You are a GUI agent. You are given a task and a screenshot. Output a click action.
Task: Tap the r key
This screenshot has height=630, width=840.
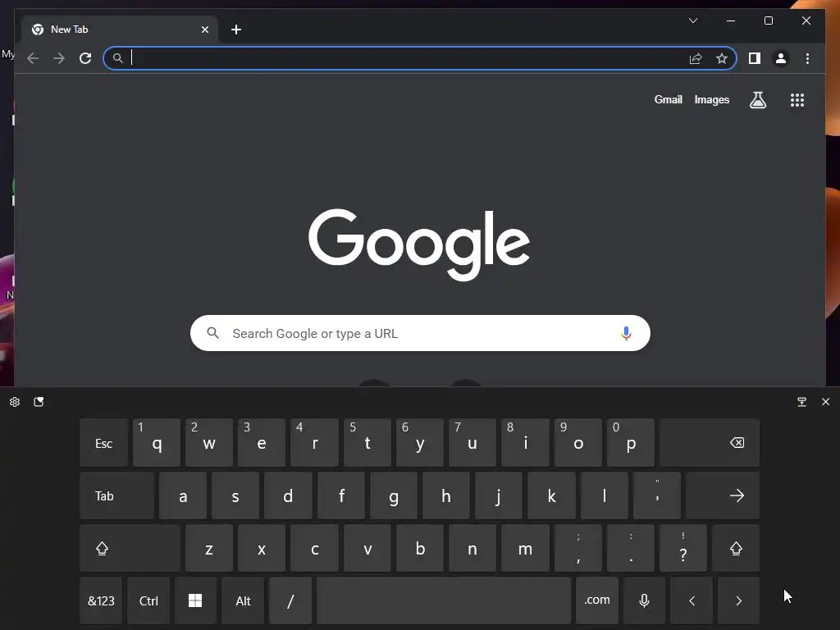pos(314,442)
